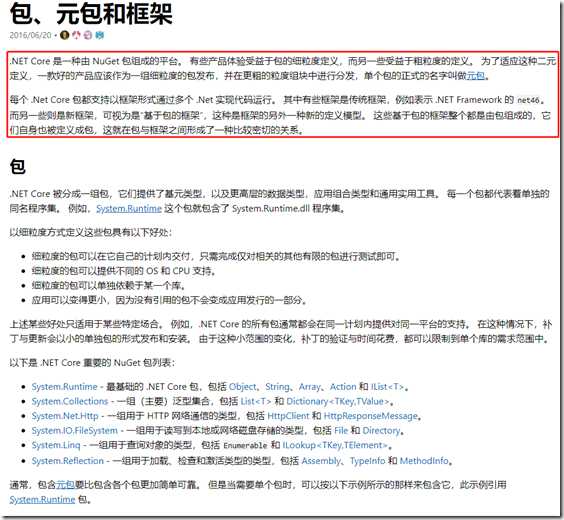Open the Action type link
Image resolution: width=564 pixels, height=520 pixels.
tap(343, 387)
